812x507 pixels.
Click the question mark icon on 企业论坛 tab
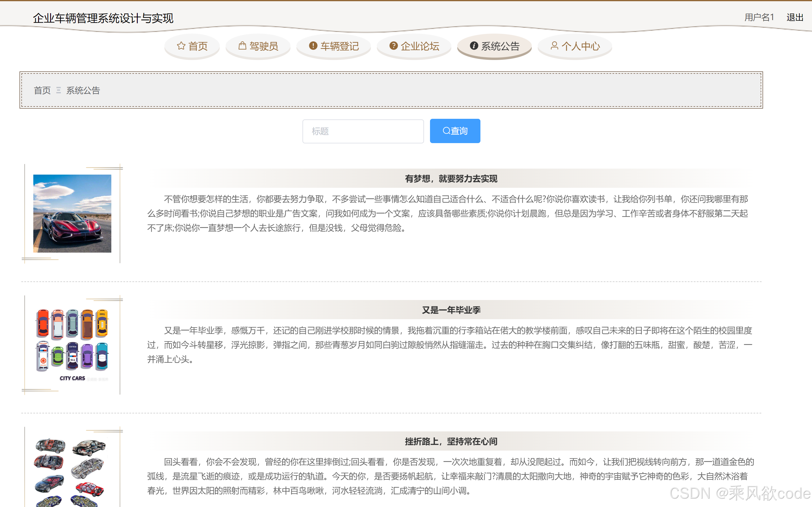click(x=393, y=46)
